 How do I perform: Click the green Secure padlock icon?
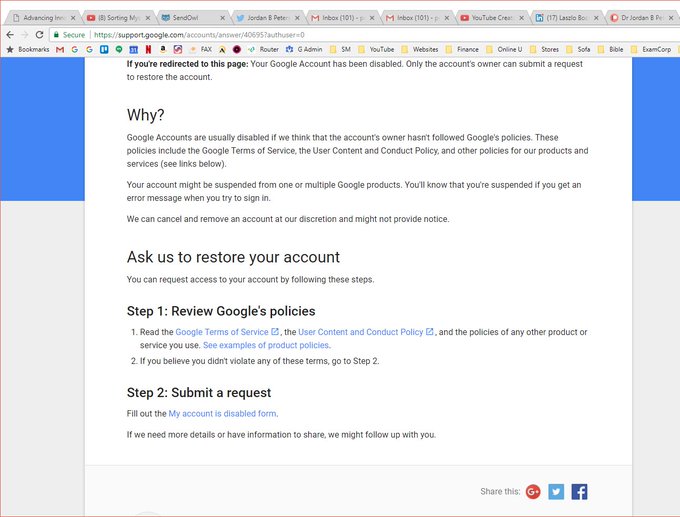(56, 35)
